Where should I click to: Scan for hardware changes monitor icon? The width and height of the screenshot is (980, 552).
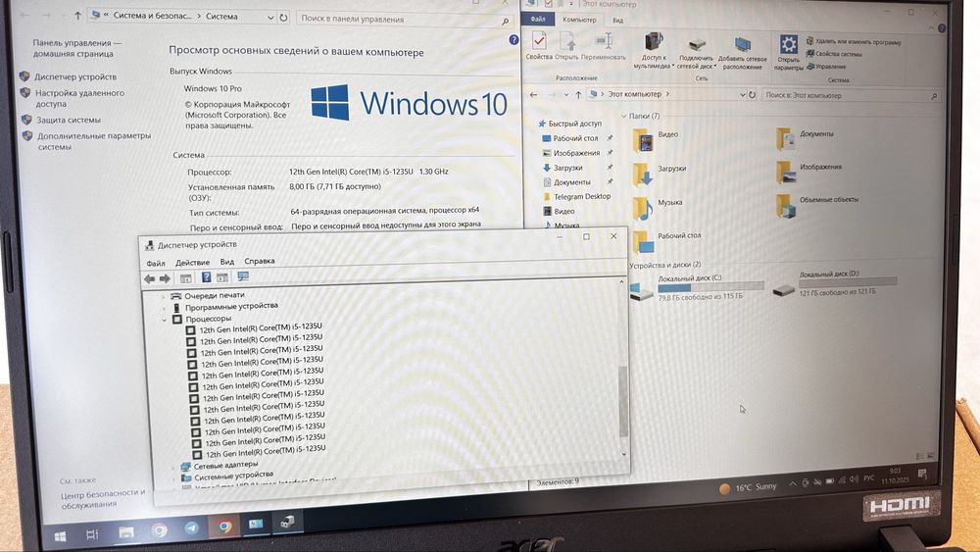click(x=243, y=276)
